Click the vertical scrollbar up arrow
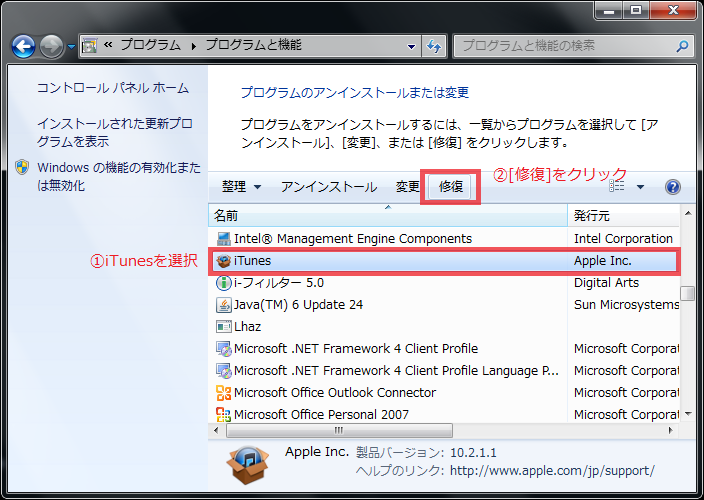The image size is (704, 500). point(688,213)
